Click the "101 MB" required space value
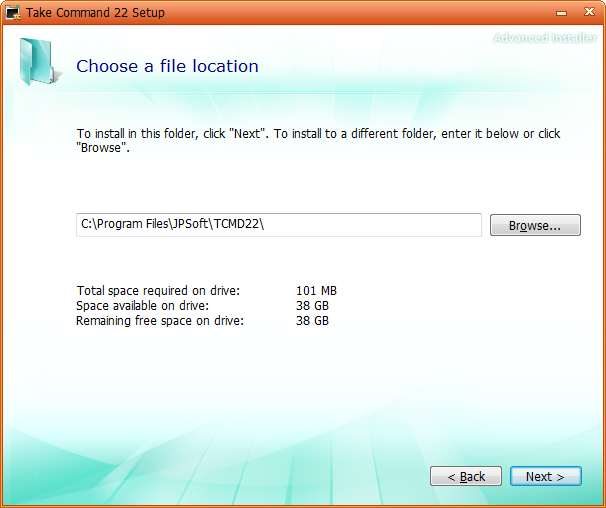Screen dimensions: 606x508 click(x=316, y=290)
